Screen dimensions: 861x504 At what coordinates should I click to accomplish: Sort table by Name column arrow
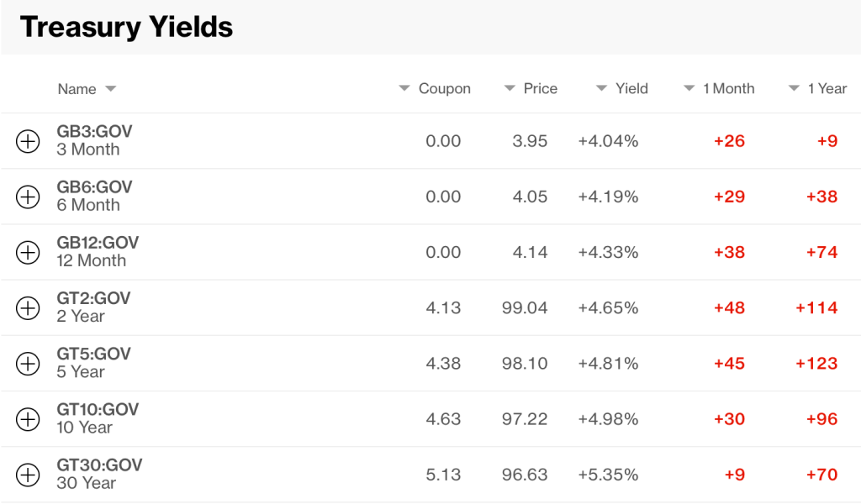(110, 89)
